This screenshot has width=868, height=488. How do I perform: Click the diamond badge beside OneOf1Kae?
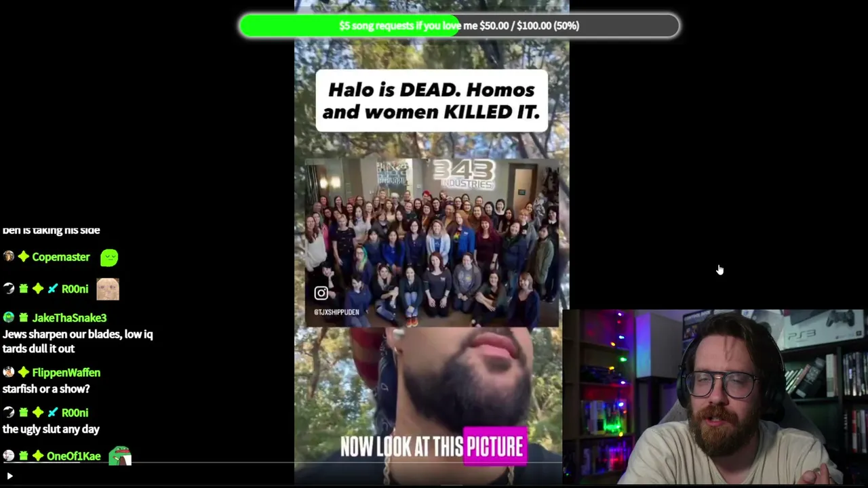click(x=38, y=456)
